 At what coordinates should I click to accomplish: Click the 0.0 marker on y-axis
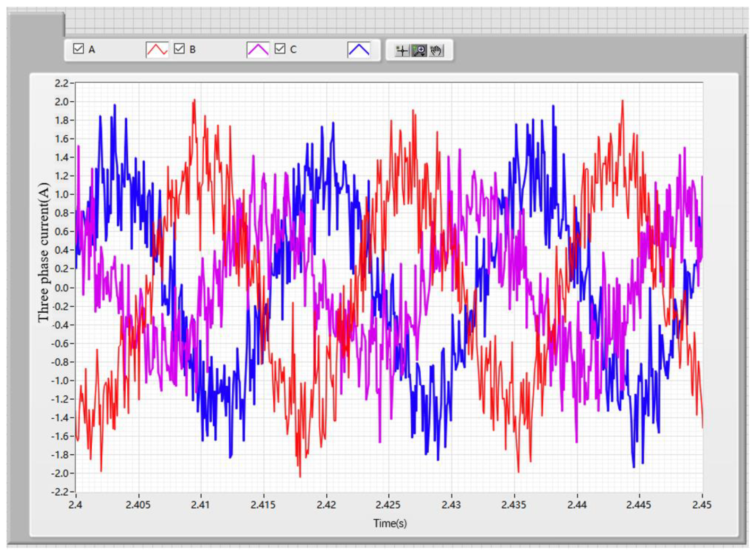click(x=61, y=288)
